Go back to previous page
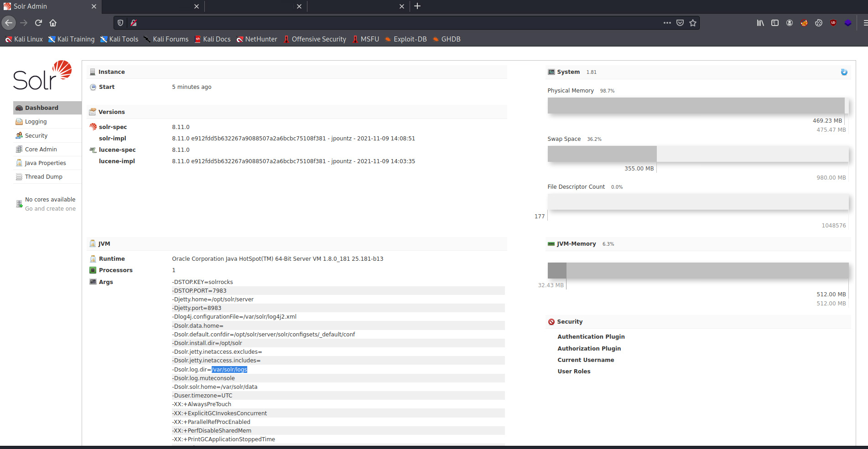Image resolution: width=868 pixels, height=449 pixels. pos(9,23)
